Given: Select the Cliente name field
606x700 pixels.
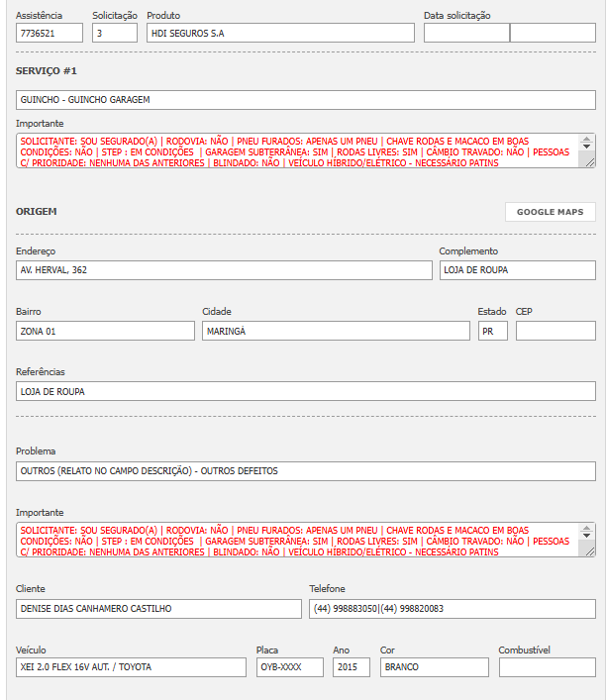Looking at the screenshot, I should pyautogui.click(x=158, y=608).
